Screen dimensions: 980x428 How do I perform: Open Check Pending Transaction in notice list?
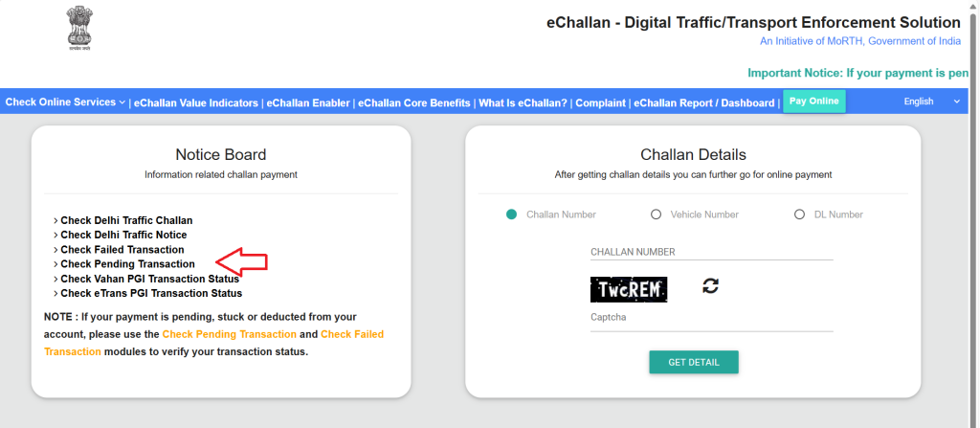point(127,263)
